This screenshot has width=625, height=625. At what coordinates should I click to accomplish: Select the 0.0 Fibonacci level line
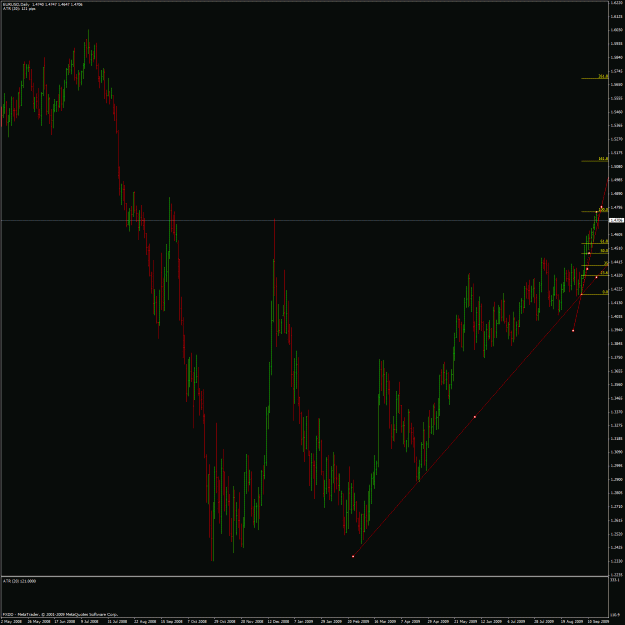(x=594, y=294)
